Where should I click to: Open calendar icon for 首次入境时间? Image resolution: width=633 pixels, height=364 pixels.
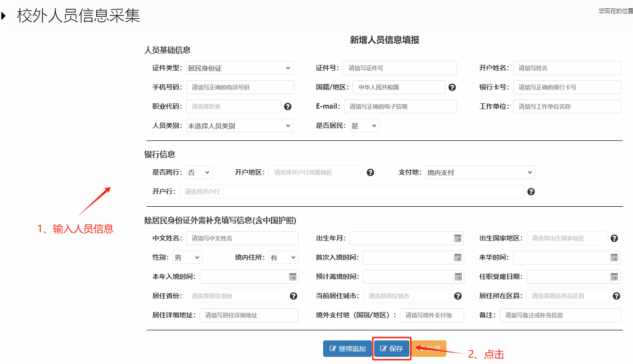(458, 258)
